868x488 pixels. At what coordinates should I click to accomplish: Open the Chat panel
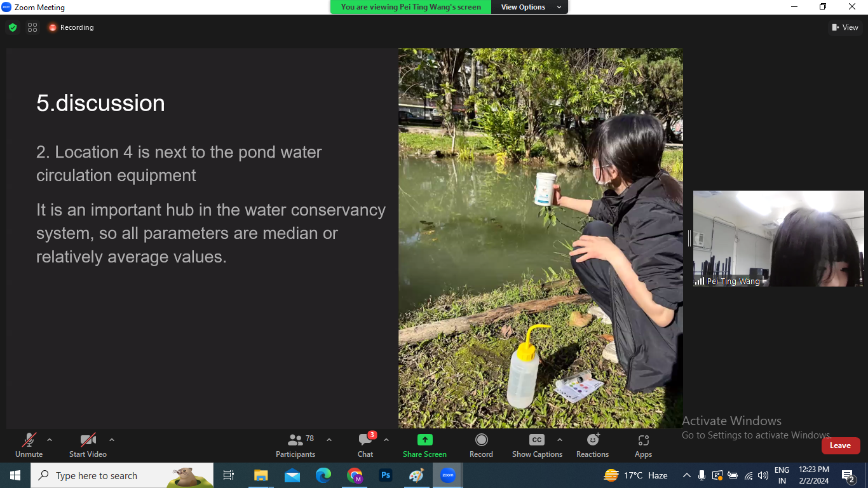coord(365,445)
